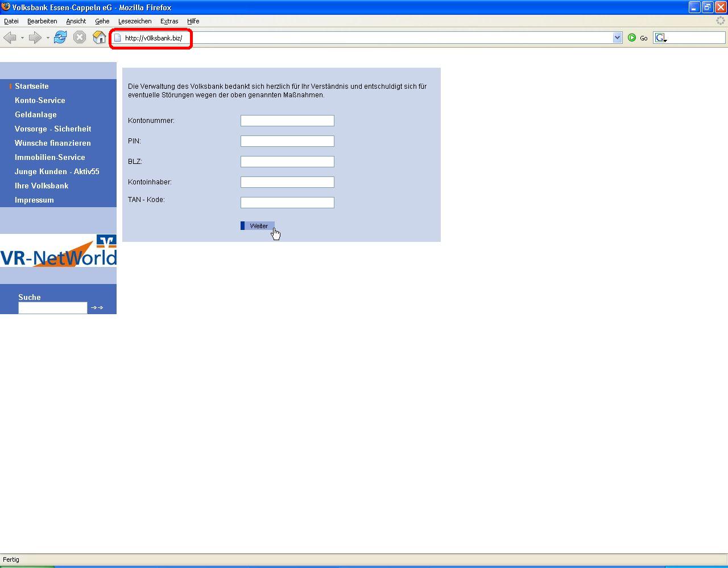
Task: Click the TAN - Kode label
Action: [x=146, y=200]
